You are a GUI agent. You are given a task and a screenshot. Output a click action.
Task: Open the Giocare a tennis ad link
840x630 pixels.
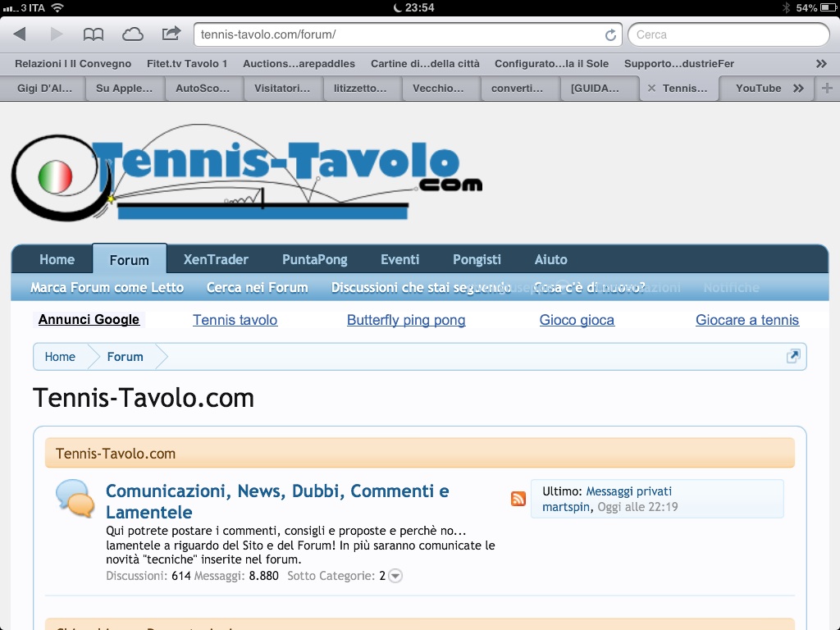pyautogui.click(x=747, y=320)
